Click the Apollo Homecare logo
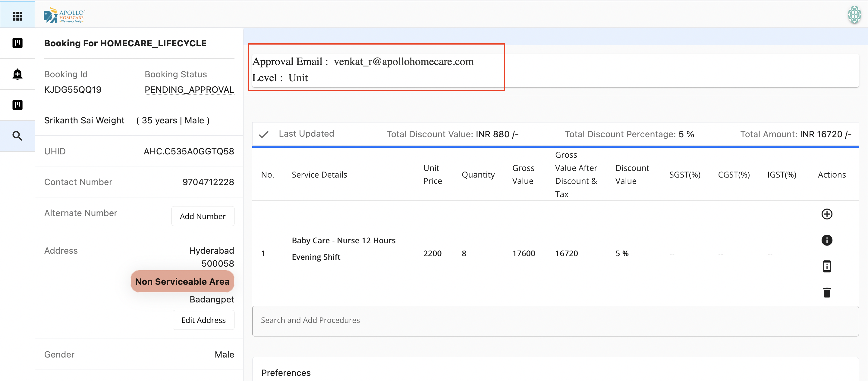This screenshot has width=868, height=381. [64, 15]
